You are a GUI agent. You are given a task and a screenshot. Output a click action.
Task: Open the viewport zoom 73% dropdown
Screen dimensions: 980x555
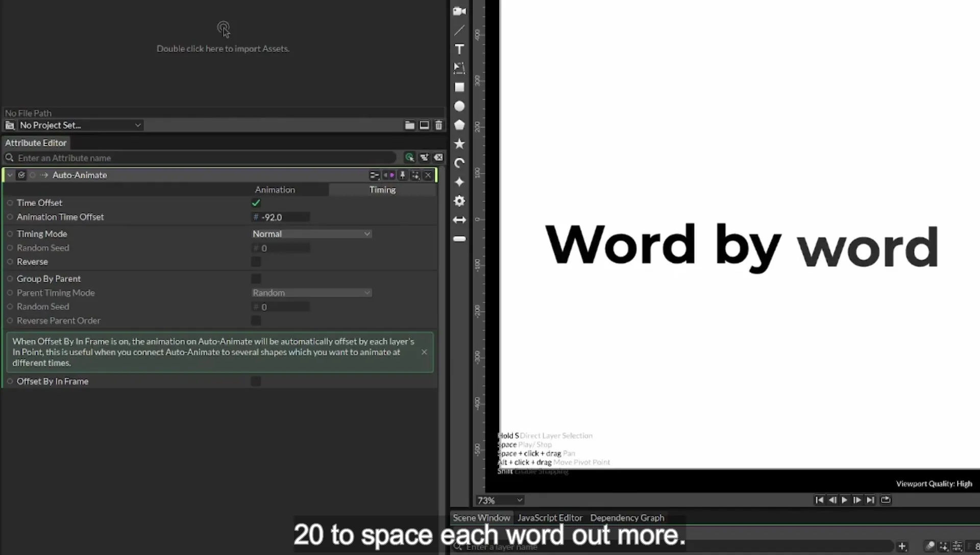pos(500,500)
